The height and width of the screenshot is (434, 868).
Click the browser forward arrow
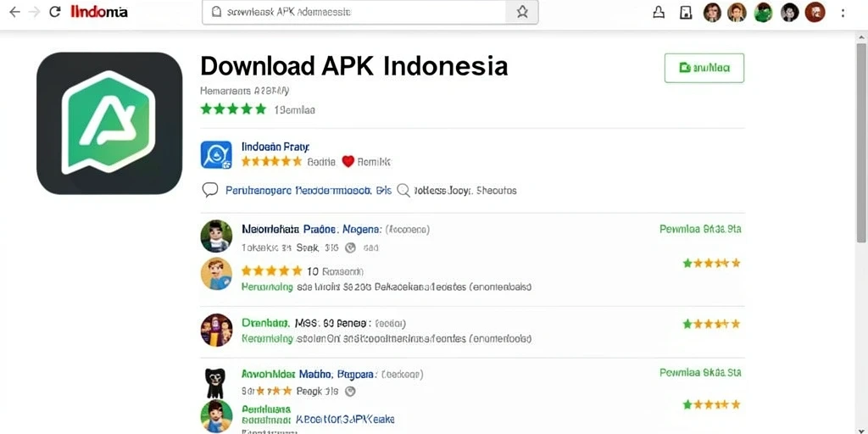click(x=34, y=12)
